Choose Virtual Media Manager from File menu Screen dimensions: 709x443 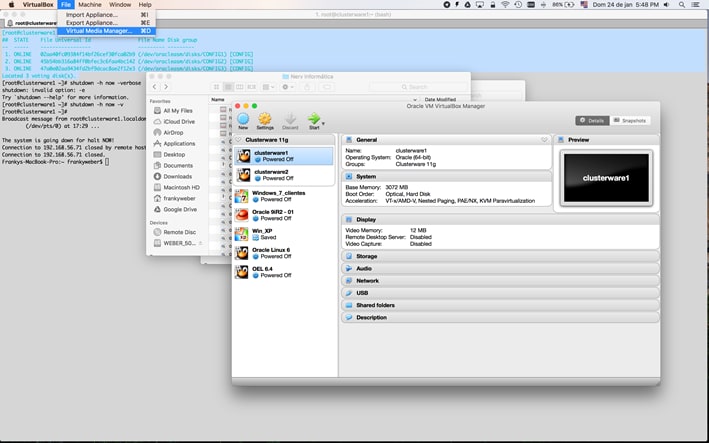99,31
